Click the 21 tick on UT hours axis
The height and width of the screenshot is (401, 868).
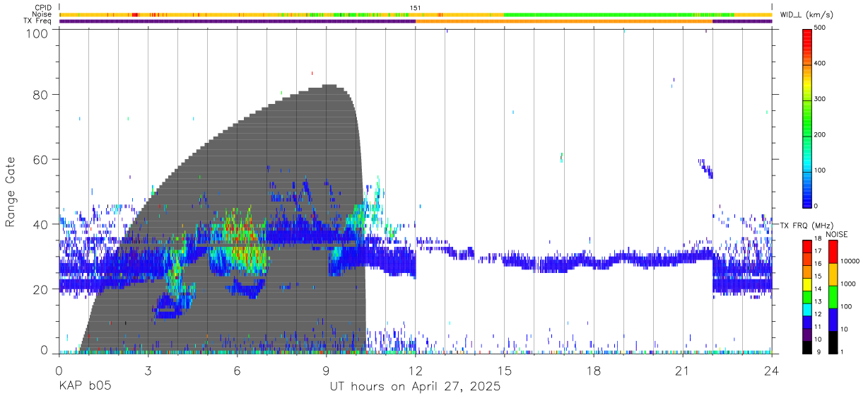pos(682,371)
